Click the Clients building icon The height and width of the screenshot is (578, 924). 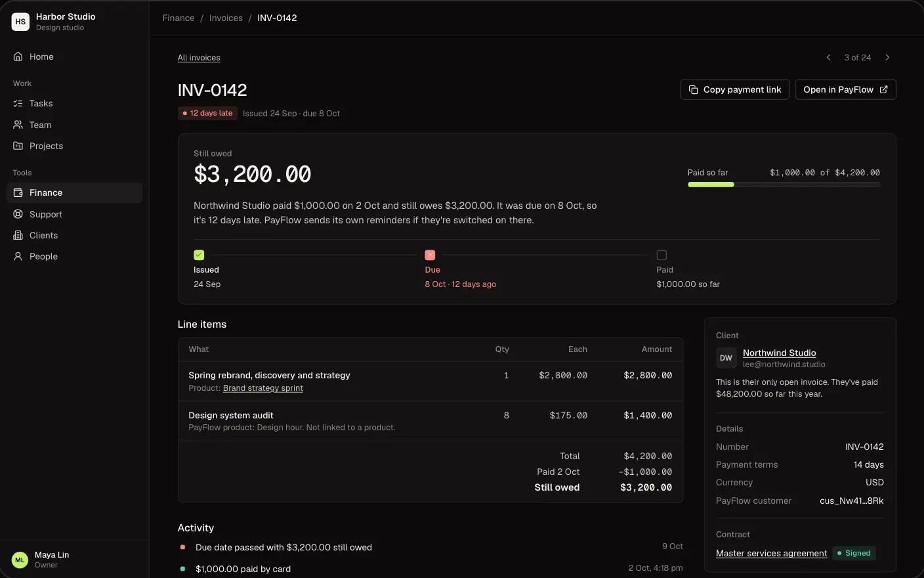coord(18,235)
